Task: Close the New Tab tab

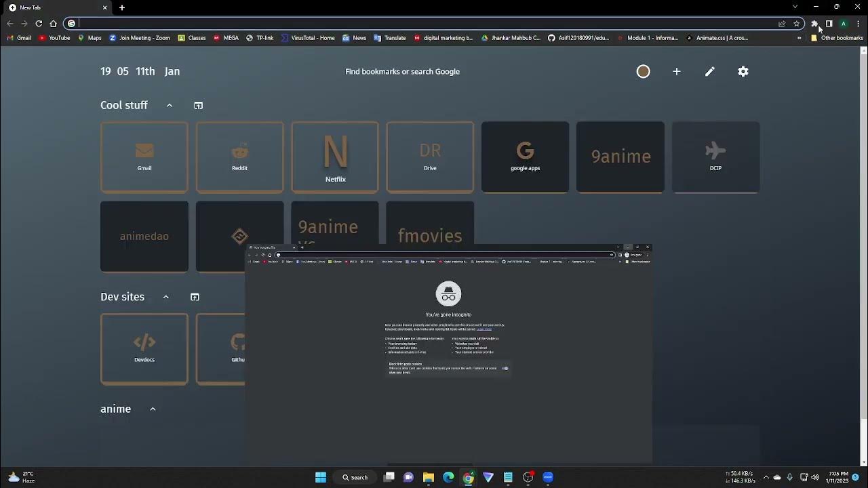Action: coord(104,7)
